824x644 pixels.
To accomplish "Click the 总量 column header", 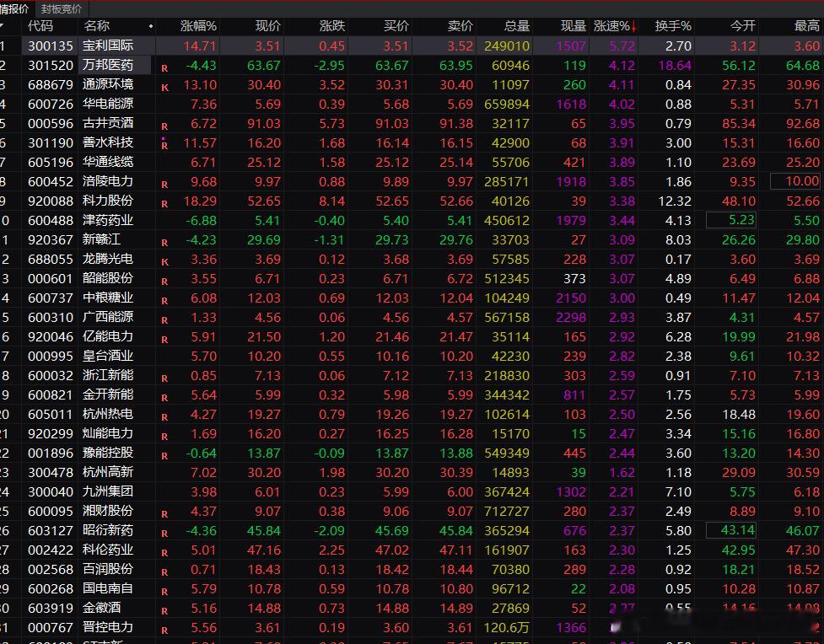I will [516, 26].
